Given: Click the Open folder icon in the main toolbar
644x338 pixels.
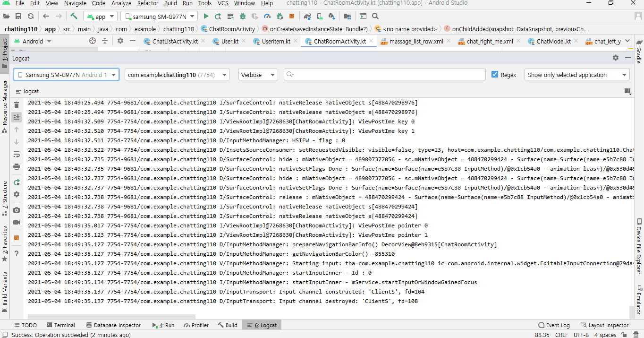Looking at the screenshot, I should click(6, 16).
